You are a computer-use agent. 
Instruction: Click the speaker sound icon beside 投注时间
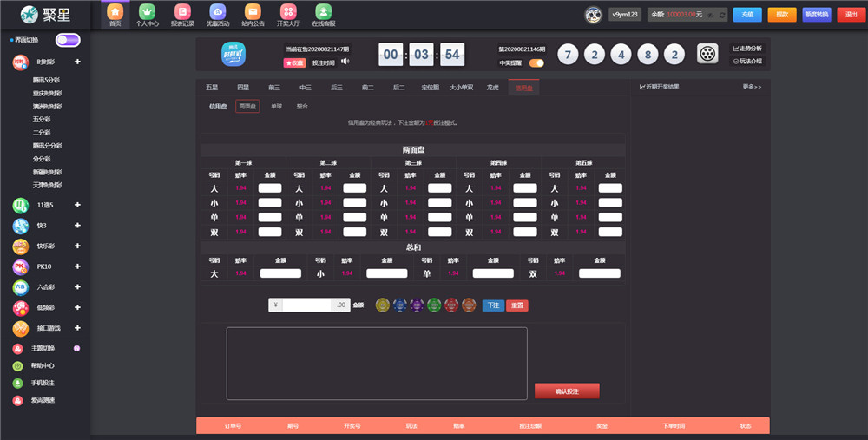(345, 62)
